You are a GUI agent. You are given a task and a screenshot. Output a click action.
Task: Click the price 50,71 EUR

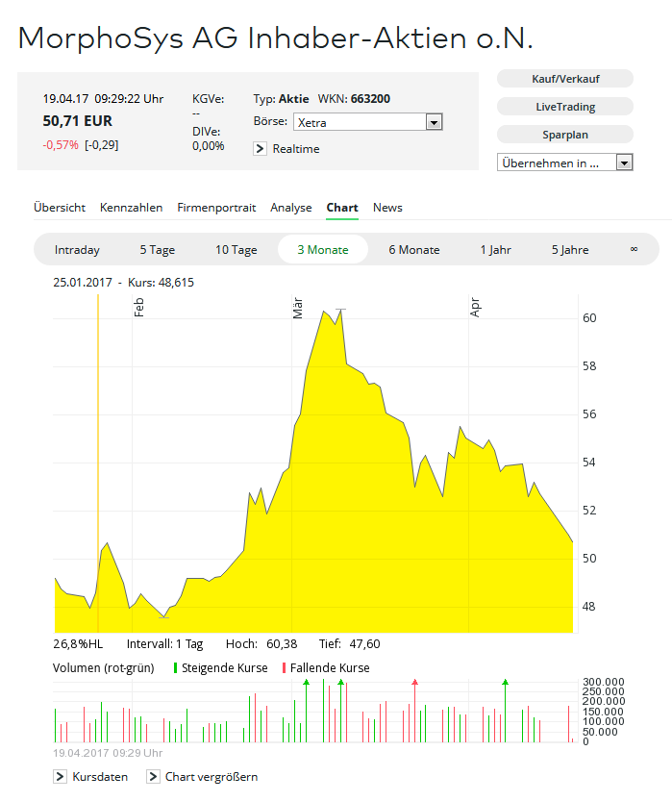coord(77,121)
